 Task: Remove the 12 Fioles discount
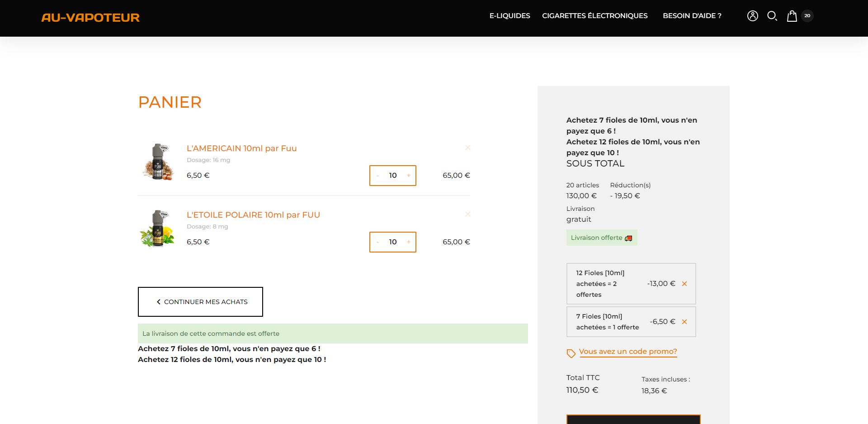point(684,284)
